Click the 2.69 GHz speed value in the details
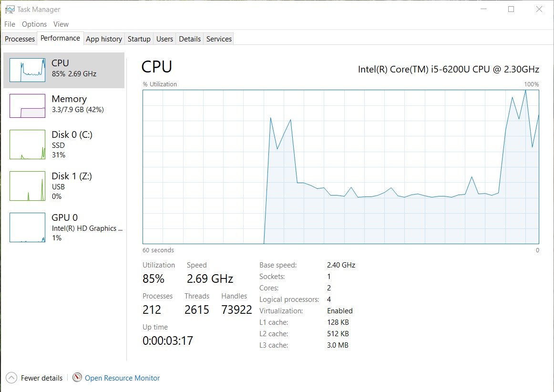The height and width of the screenshot is (392, 554). (x=210, y=279)
